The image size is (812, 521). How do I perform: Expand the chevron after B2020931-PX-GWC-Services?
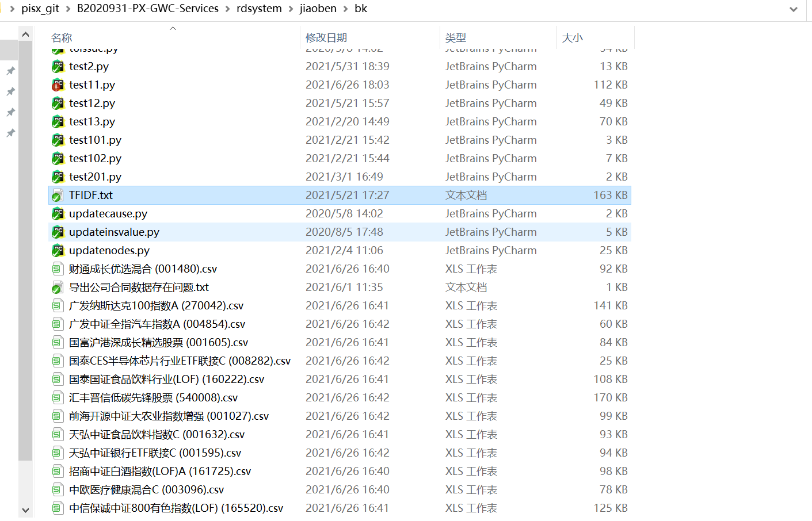tap(227, 9)
